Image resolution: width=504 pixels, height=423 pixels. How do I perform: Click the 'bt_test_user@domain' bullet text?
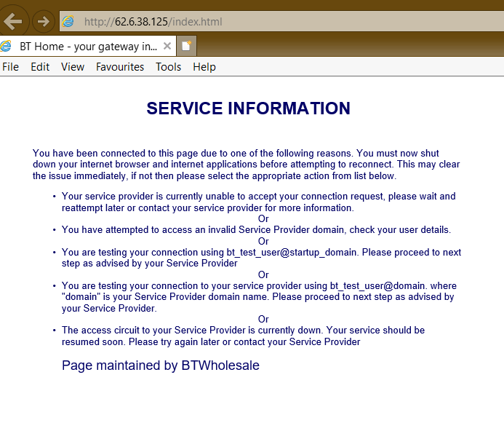(x=259, y=297)
